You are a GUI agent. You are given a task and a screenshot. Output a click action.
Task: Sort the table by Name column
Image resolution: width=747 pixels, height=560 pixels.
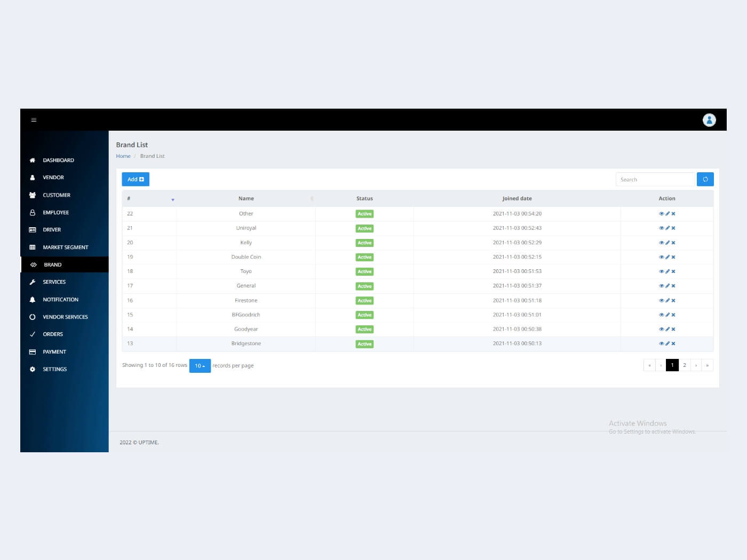click(246, 198)
